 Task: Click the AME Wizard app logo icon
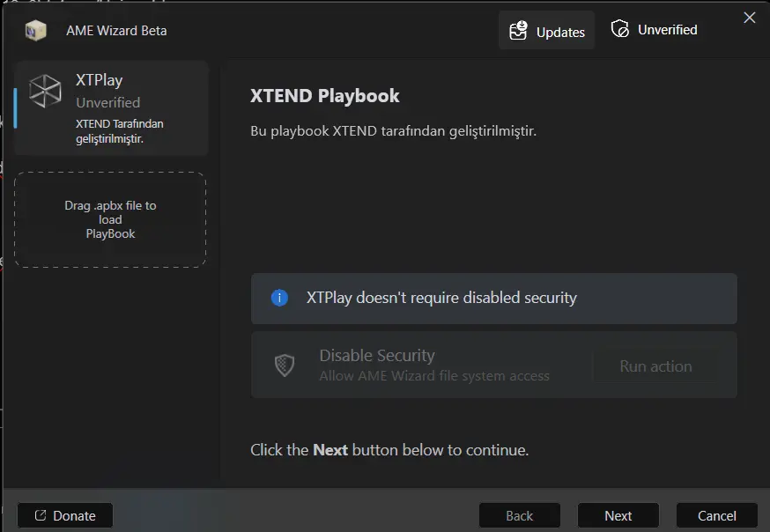coord(36,31)
